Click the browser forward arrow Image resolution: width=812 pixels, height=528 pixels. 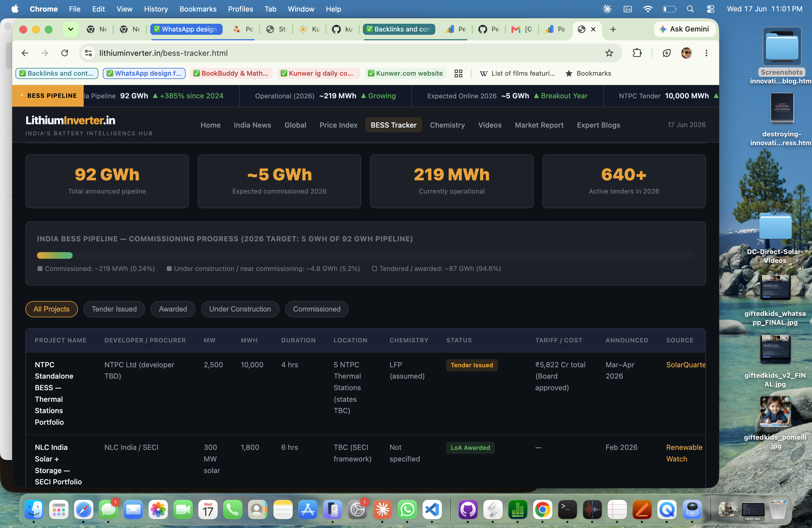point(44,53)
